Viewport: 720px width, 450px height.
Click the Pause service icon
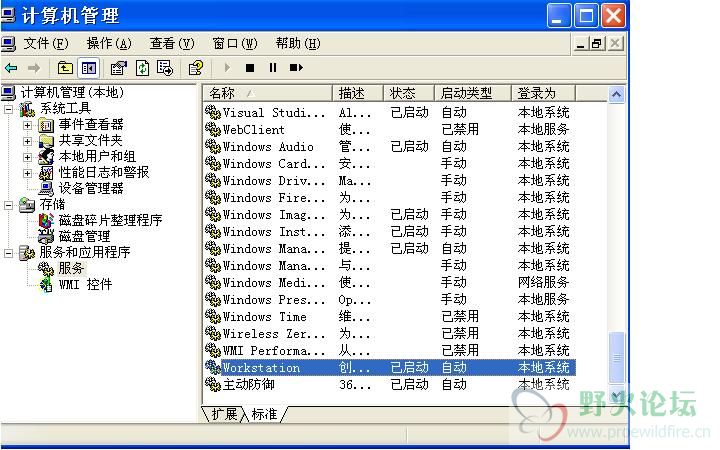(273, 68)
